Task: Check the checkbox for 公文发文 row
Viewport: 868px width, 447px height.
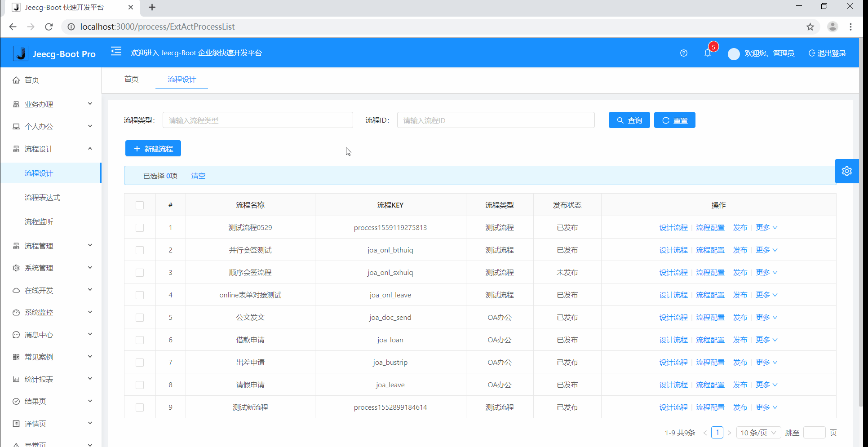Action: pyautogui.click(x=140, y=317)
